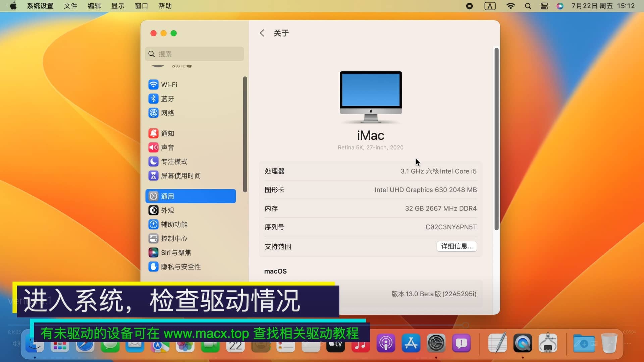Viewport: 644px width, 362px height.
Task: Open Accessibility (辅助功能) settings
Action: tap(174, 225)
